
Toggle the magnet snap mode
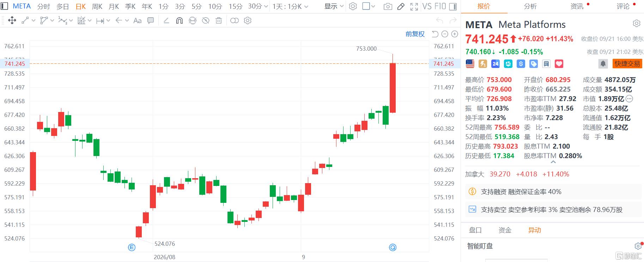[180, 20]
